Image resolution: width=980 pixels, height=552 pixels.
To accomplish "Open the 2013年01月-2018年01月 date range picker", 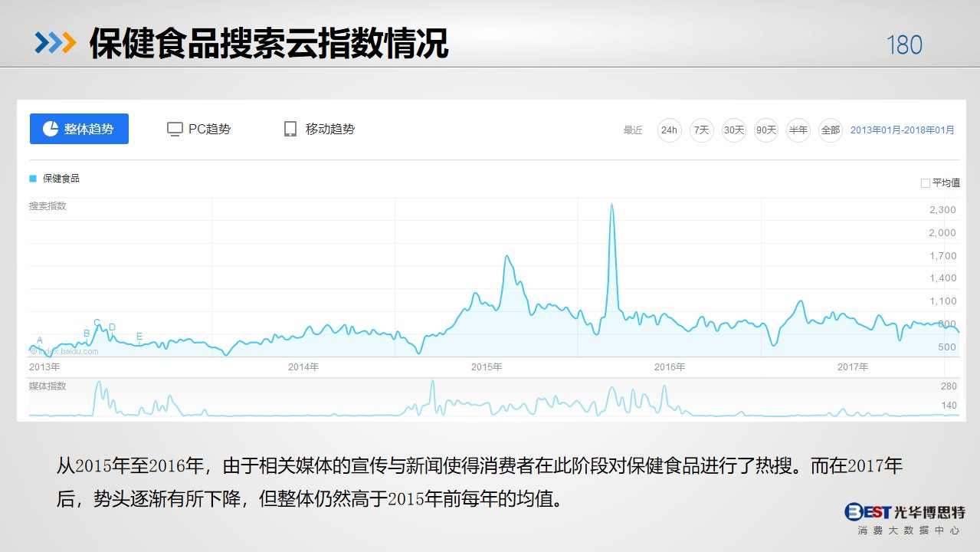I will point(903,130).
